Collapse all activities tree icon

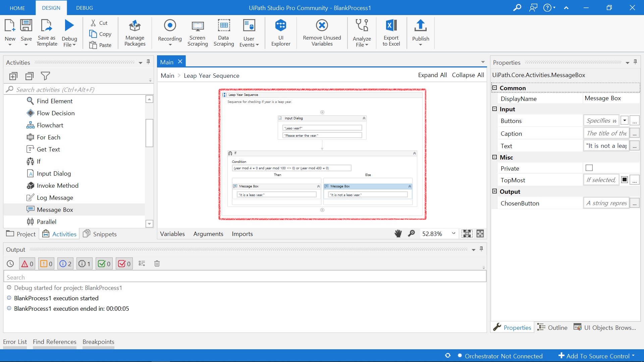click(x=30, y=76)
